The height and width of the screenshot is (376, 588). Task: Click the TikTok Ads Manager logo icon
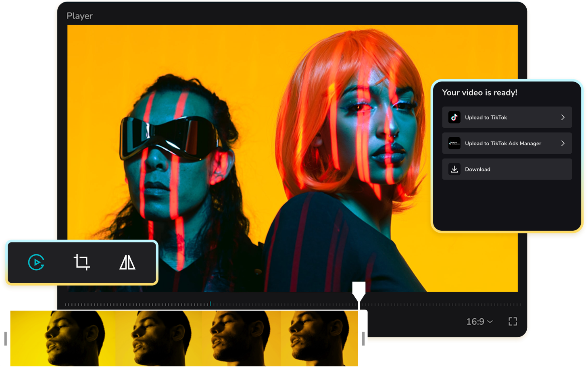pos(455,143)
